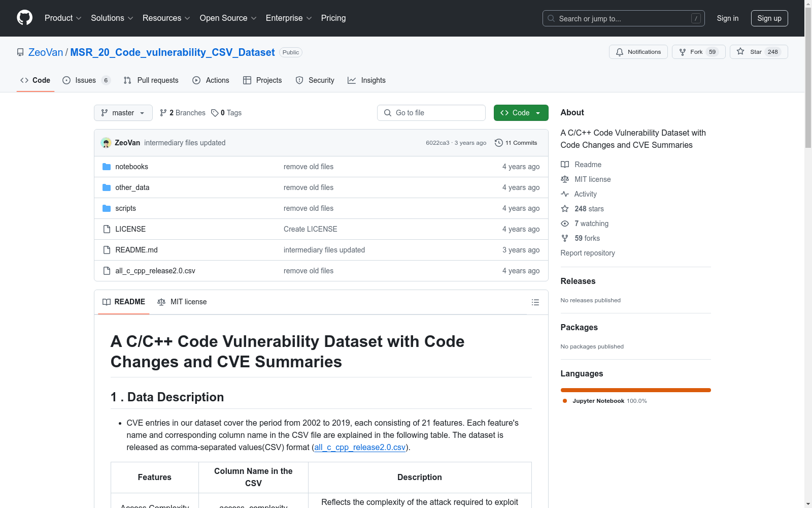Image resolution: width=812 pixels, height=508 pixels.
Task: Click Jupyter Notebook 100.0% language entry
Action: [x=605, y=401]
